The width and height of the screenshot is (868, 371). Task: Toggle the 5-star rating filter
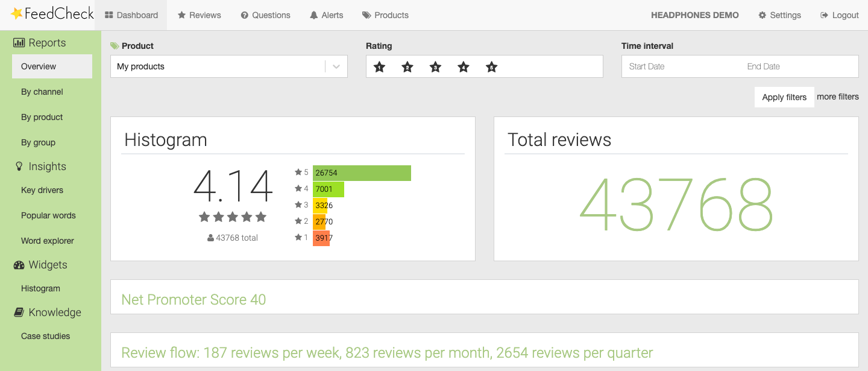tap(492, 67)
